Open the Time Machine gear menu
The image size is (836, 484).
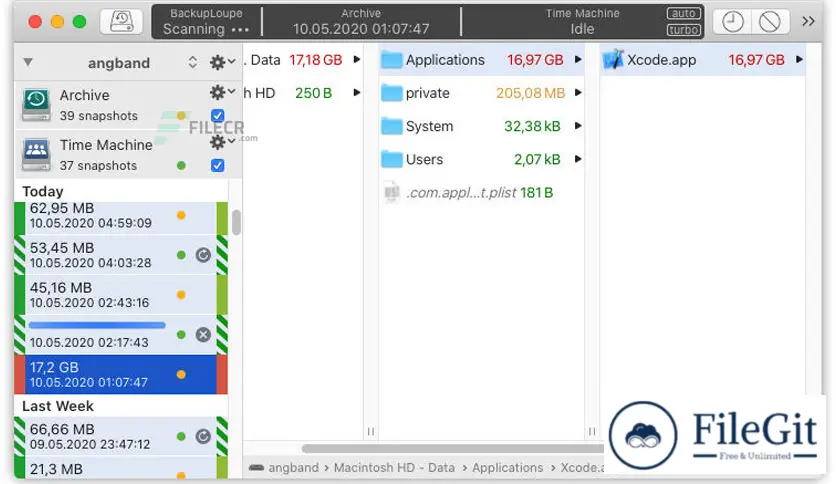coord(222,142)
